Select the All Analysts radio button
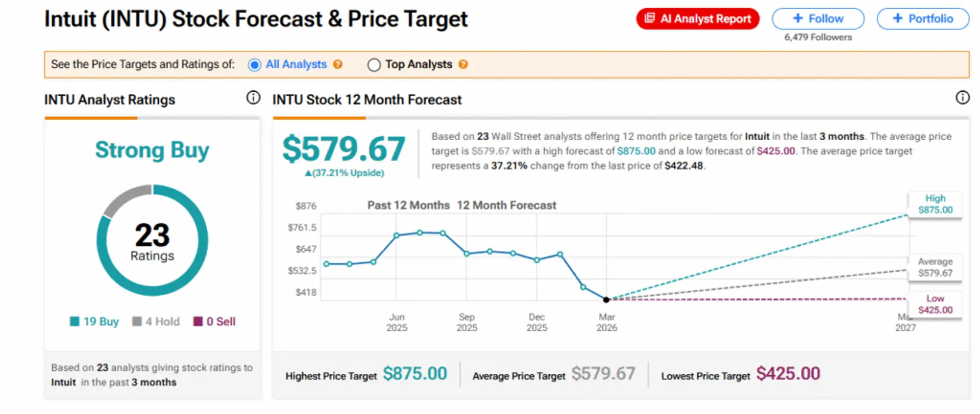This screenshot has width=980, height=414. pos(254,65)
